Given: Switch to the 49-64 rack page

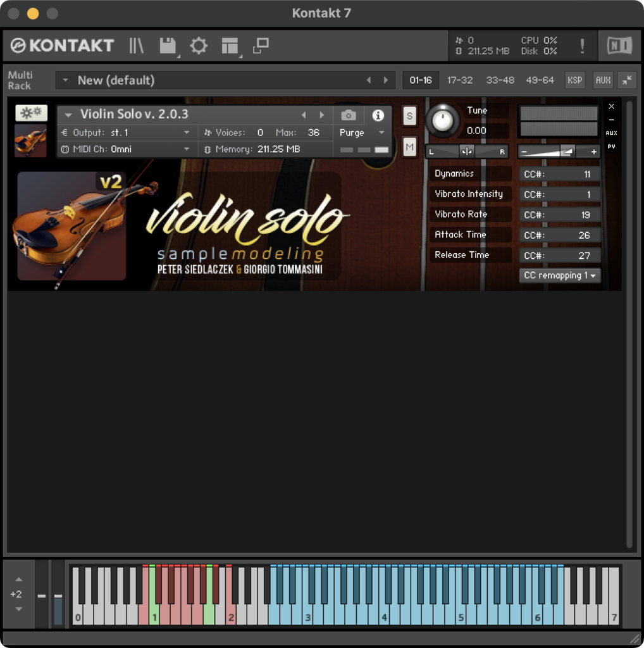Looking at the screenshot, I should 540,80.
